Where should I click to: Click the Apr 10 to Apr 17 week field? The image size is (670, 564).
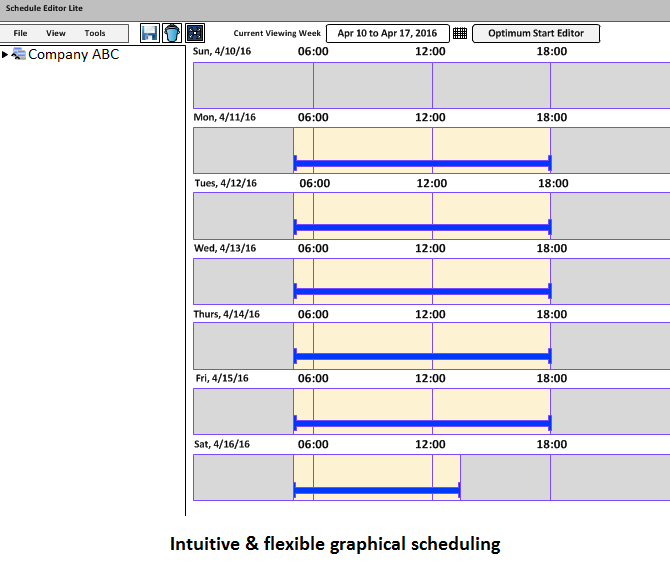pyautogui.click(x=387, y=33)
